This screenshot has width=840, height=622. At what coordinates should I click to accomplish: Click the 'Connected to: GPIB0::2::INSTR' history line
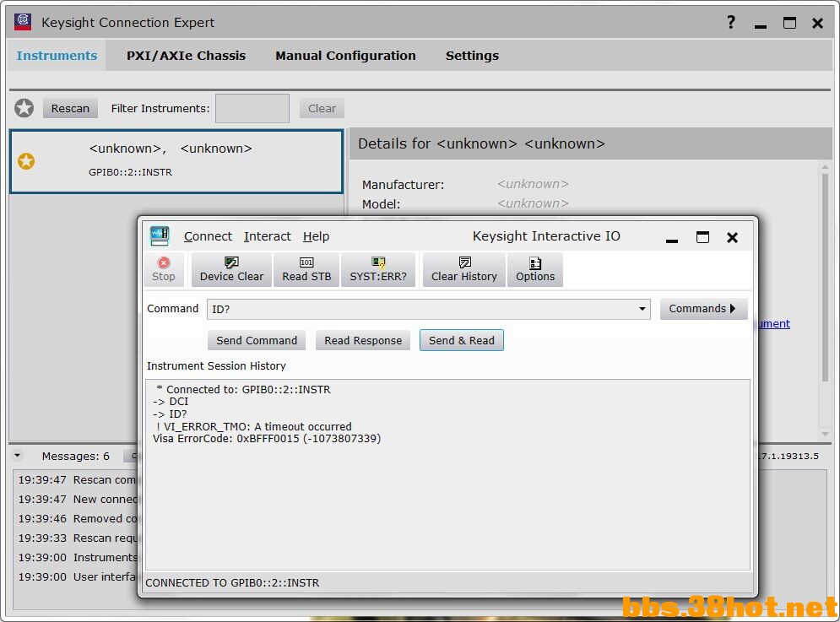pos(244,389)
